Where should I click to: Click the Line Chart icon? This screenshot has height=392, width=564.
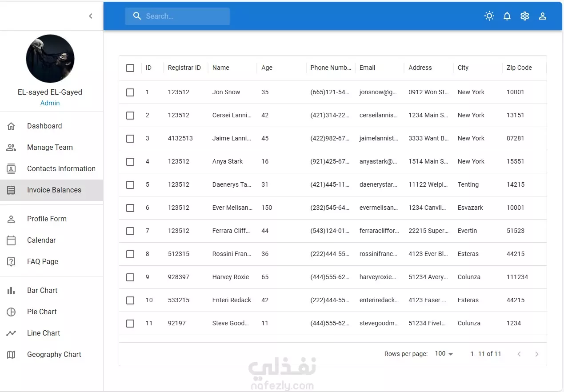11,333
